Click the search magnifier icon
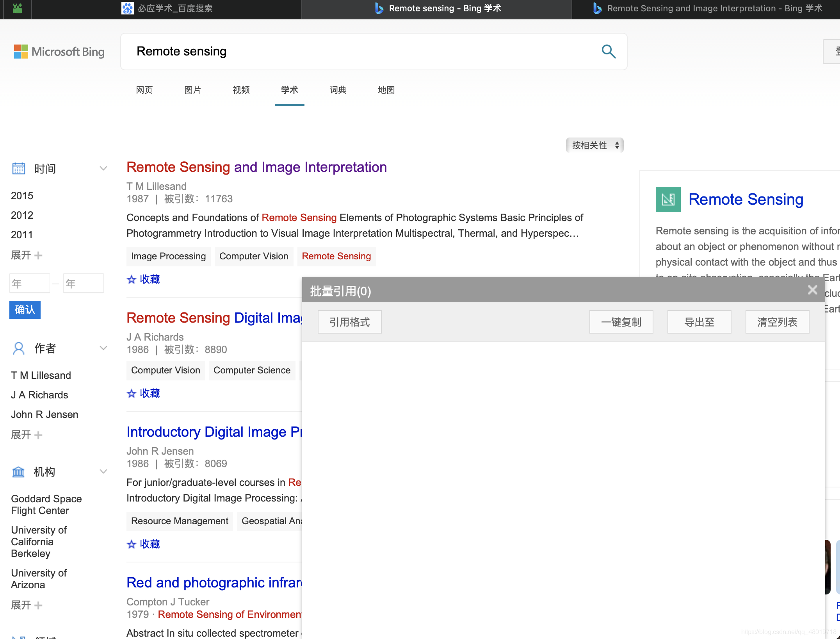Screen dimensions: 840x639 609,52
